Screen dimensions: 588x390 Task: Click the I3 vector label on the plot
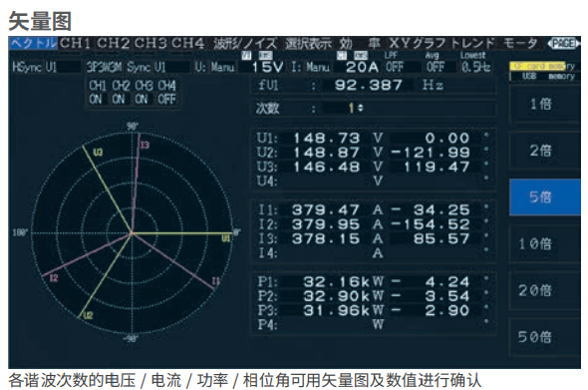click(145, 146)
